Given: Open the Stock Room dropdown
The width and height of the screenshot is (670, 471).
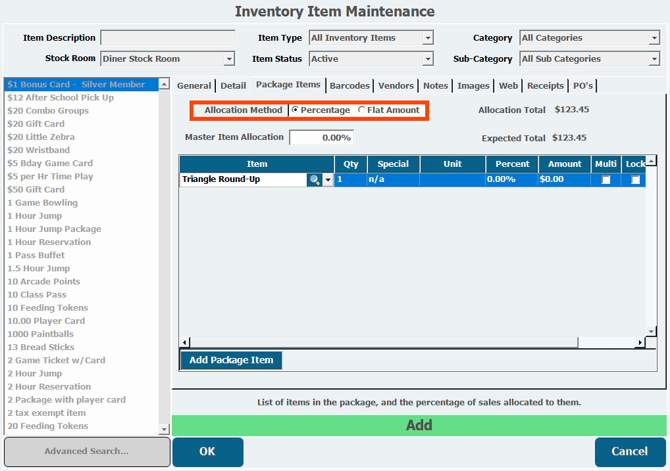Looking at the screenshot, I should (x=229, y=59).
